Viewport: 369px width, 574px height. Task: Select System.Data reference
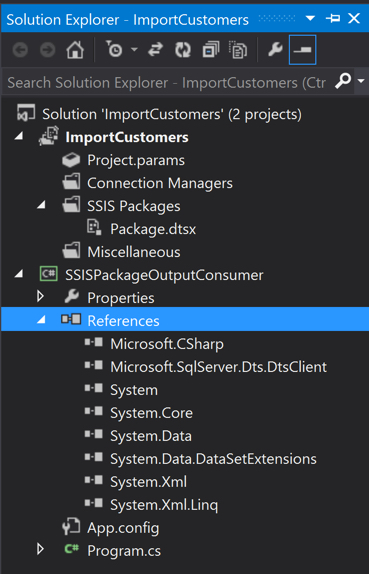151,436
